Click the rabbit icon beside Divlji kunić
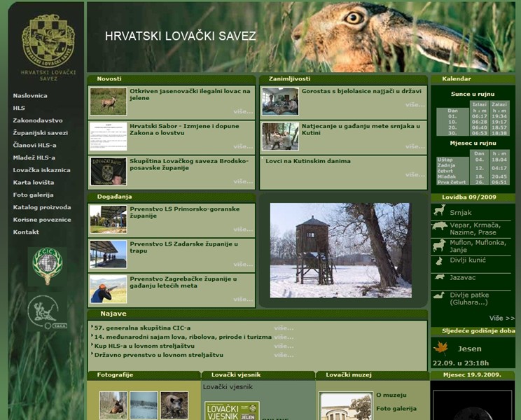Image resolution: width=521 pixels, height=420 pixels. [x=439, y=261]
